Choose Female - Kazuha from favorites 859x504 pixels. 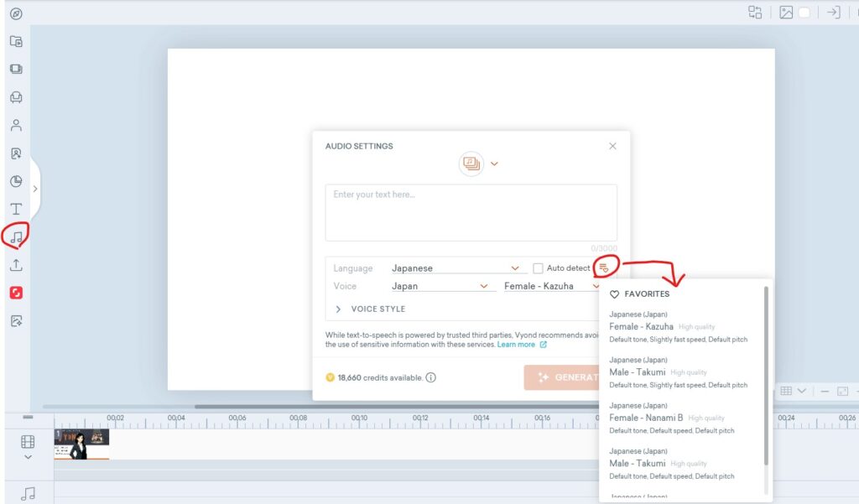(641, 326)
